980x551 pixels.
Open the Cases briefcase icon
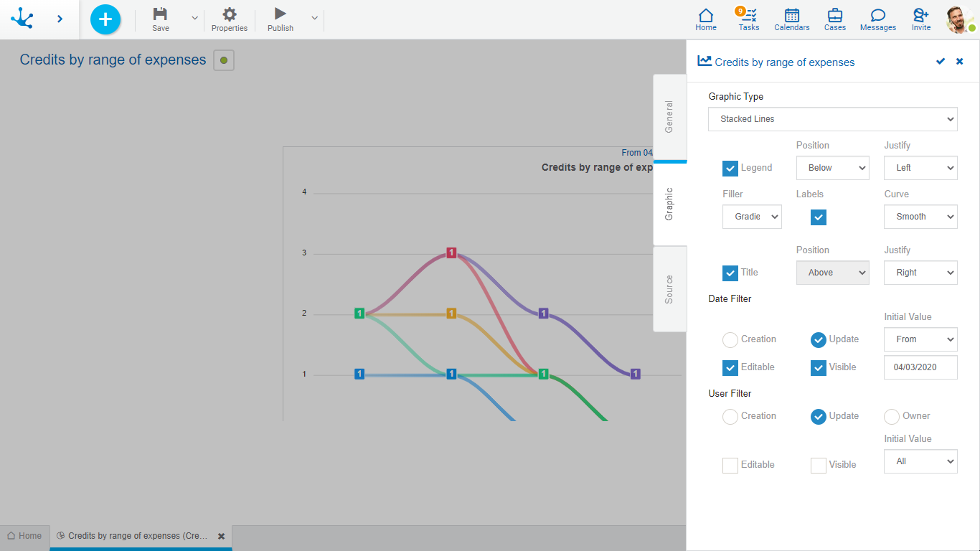[835, 16]
